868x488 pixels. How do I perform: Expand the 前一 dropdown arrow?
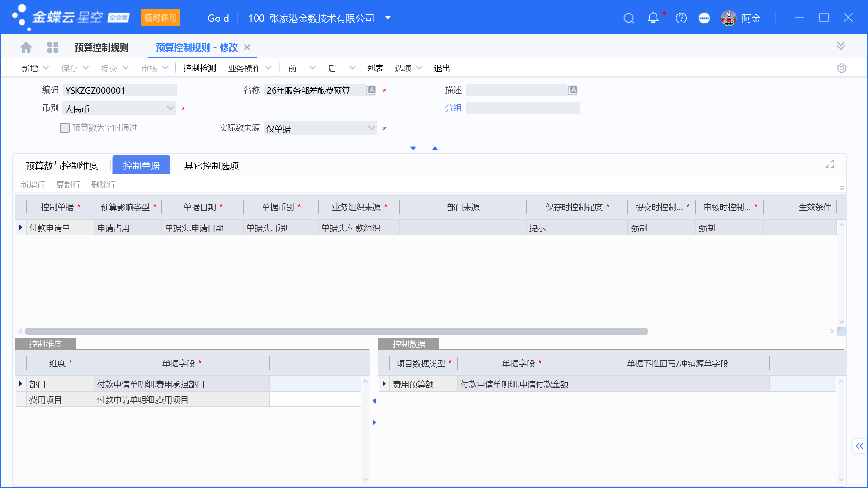(x=312, y=68)
